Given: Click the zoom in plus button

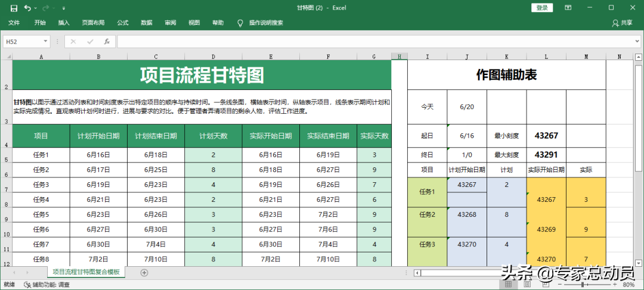Looking at the screenshot, I should (614, 284).
